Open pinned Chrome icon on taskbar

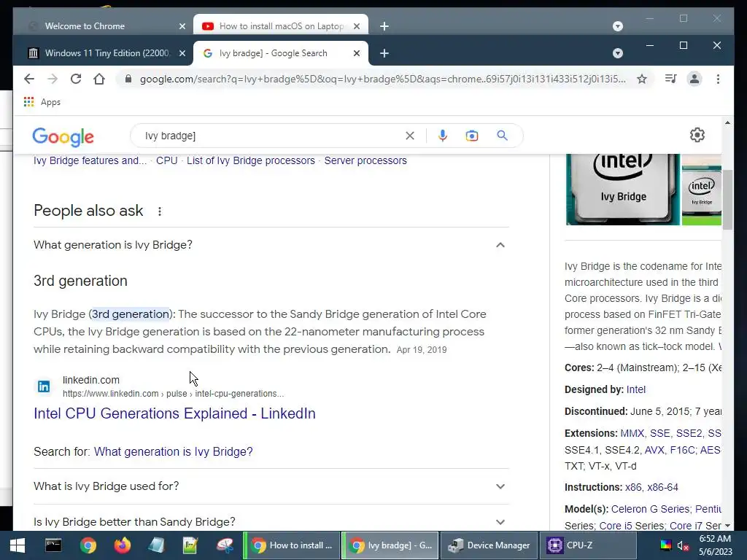tap(88, 545)
